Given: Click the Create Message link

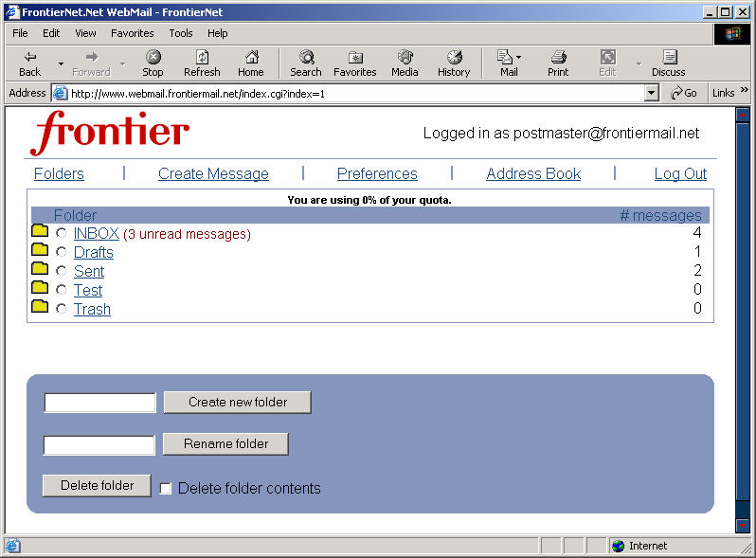Looking at the screenshot, I should [213, 173].
